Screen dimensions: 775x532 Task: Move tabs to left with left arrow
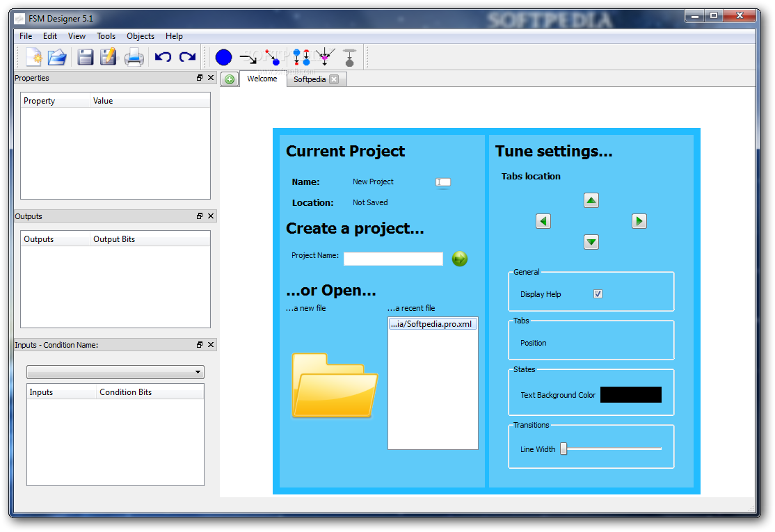click(x=543, y=221)
